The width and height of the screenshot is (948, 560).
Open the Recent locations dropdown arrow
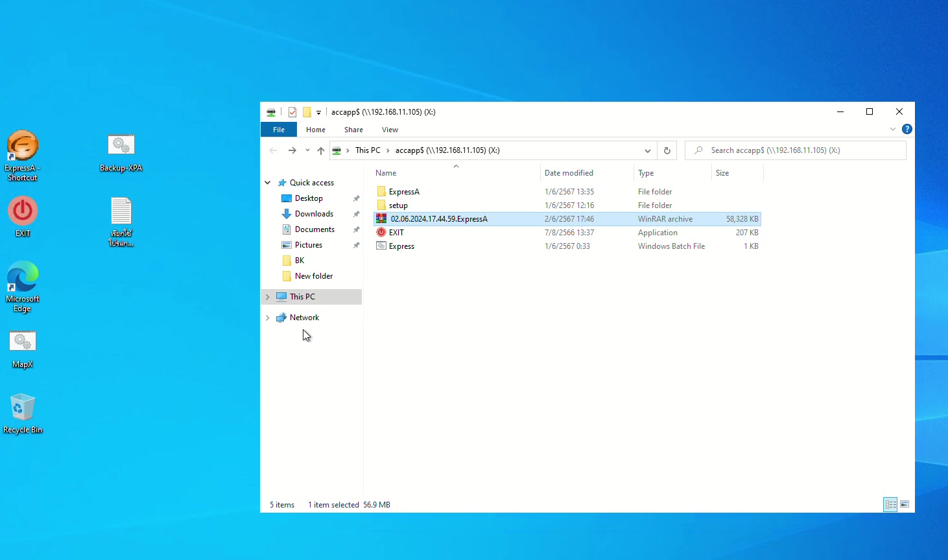[307, 150]
